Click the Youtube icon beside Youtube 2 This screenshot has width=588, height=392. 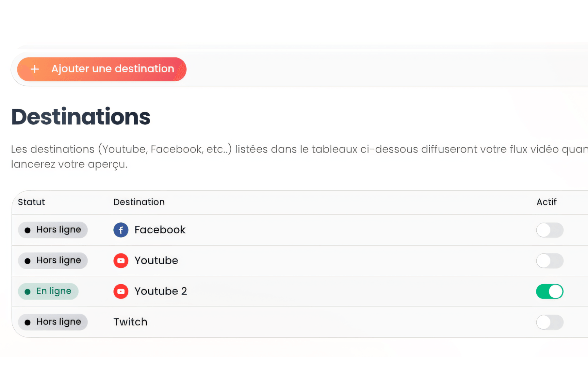point(121,291)
